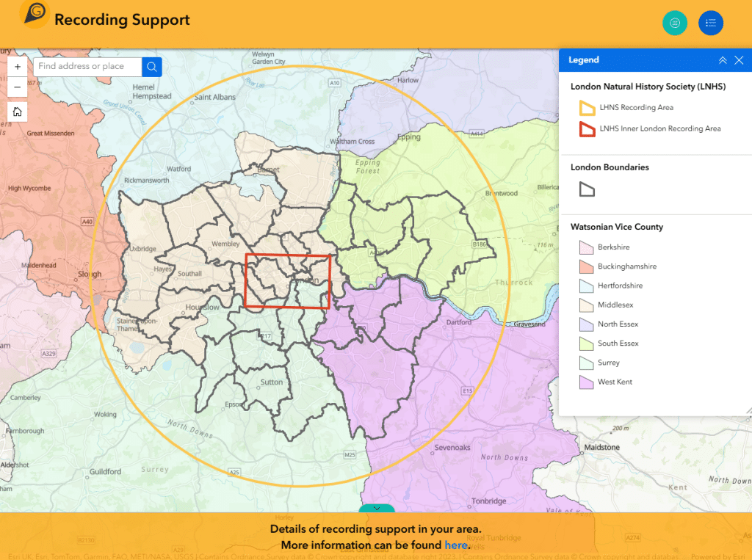Click the Watford map label
This screenshot has height=560, width=752.
pyautogui.click(x=179, y=169)
